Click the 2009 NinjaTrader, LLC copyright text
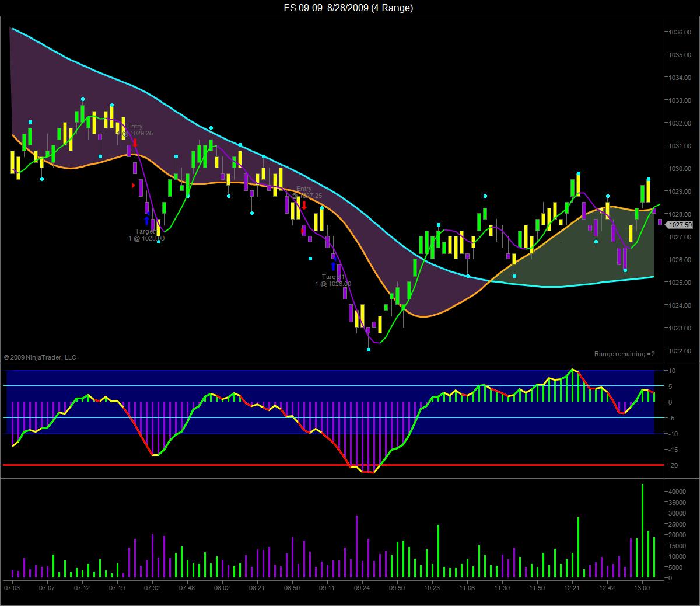Image resolution: width=700 pixels, height=606 pixels. coord(40,357)
